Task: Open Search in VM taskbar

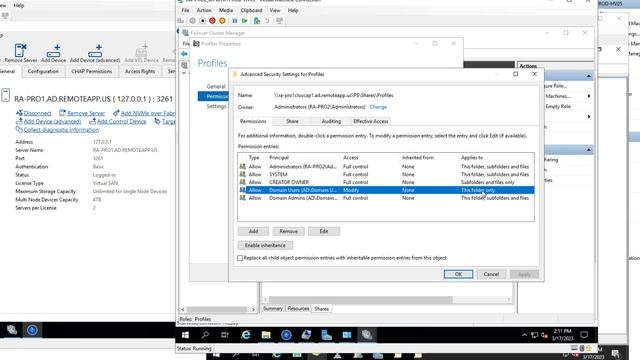Action: [x=205, y=335]
